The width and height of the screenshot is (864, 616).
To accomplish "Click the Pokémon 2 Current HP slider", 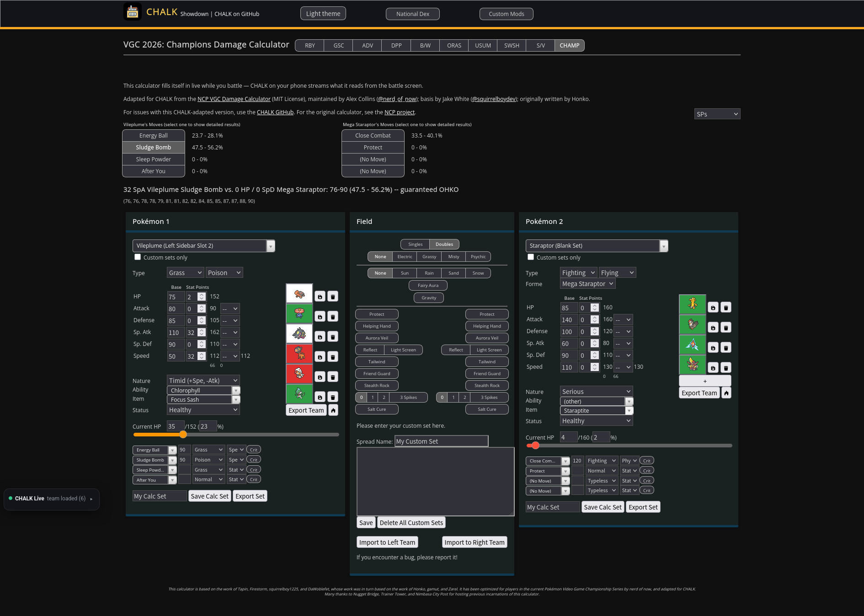I will pyautogui.click(x=629, y=446).
